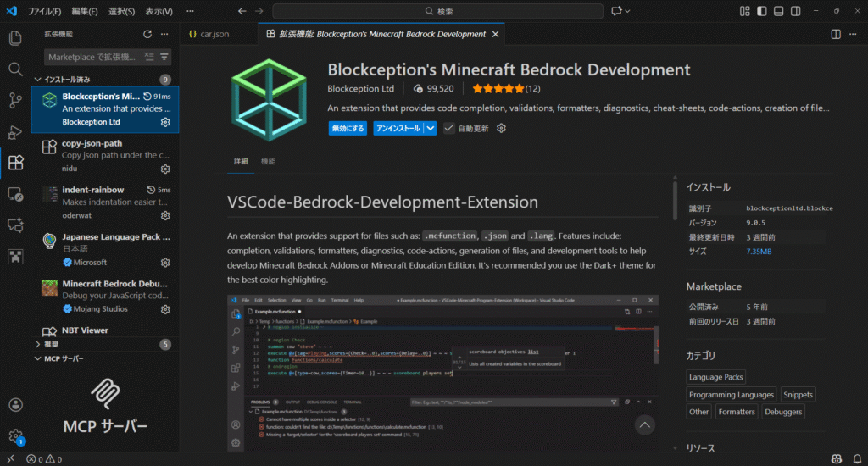
Task: Open Run and Debug view
Action: (15, 131)
